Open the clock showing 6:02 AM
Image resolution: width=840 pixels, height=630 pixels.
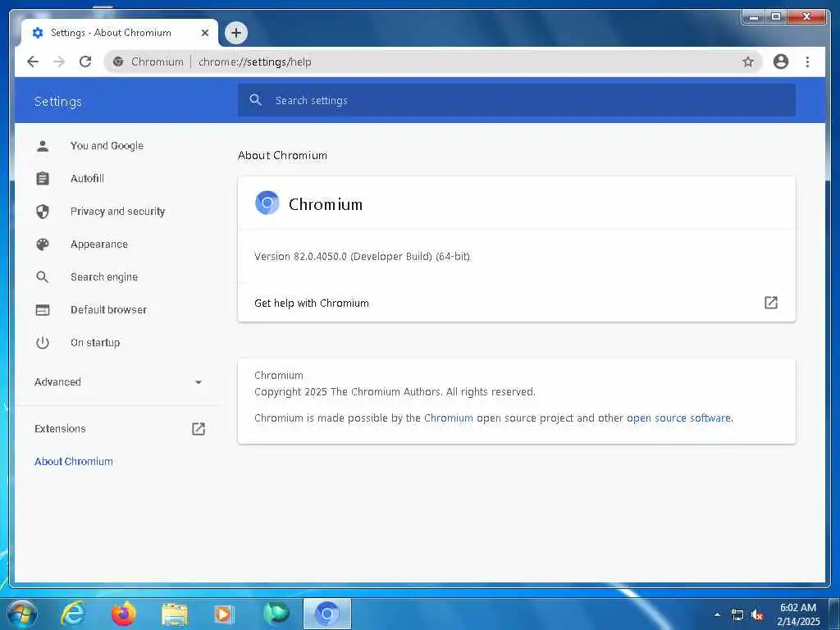798,614
